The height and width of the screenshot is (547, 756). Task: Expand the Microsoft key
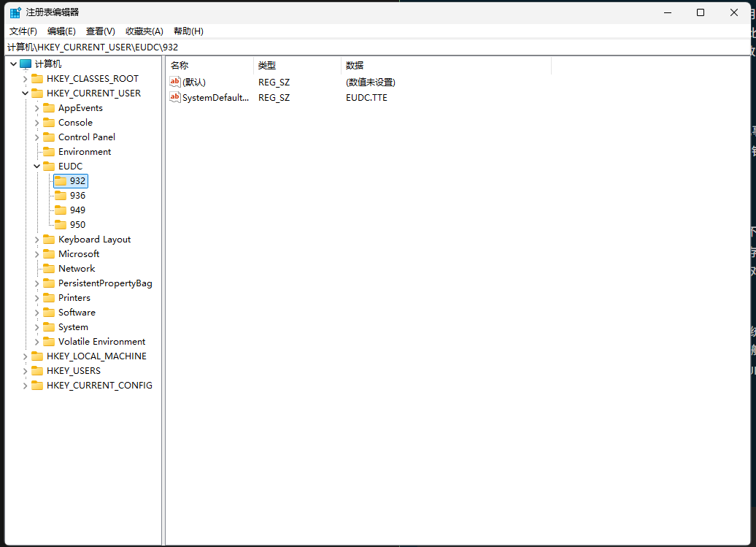click(x=36, y=253)
